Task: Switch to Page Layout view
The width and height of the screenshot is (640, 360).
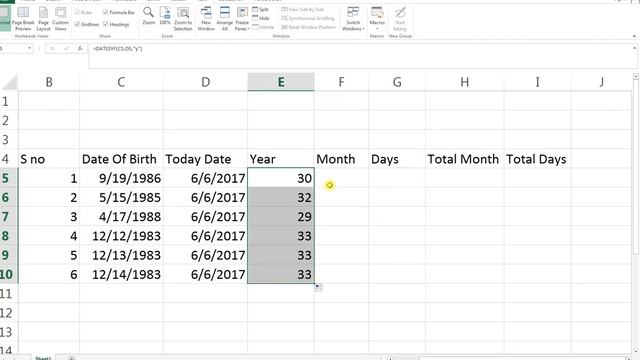Action: (43, 19)
